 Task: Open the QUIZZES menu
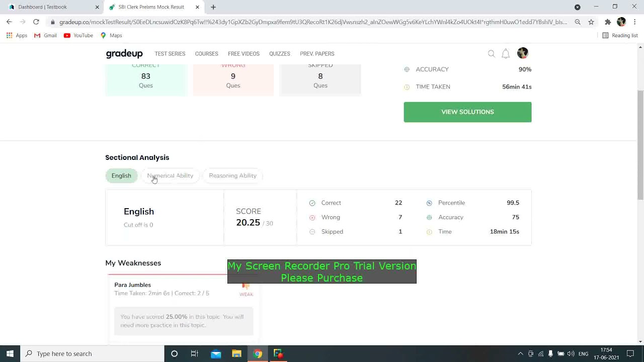tap(280, 54)
